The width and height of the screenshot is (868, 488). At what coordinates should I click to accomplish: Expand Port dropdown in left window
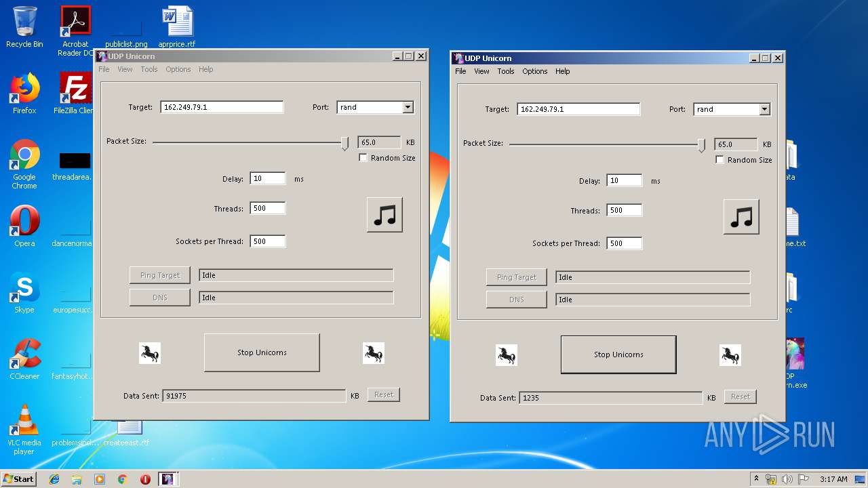click(x=408, y=107)
